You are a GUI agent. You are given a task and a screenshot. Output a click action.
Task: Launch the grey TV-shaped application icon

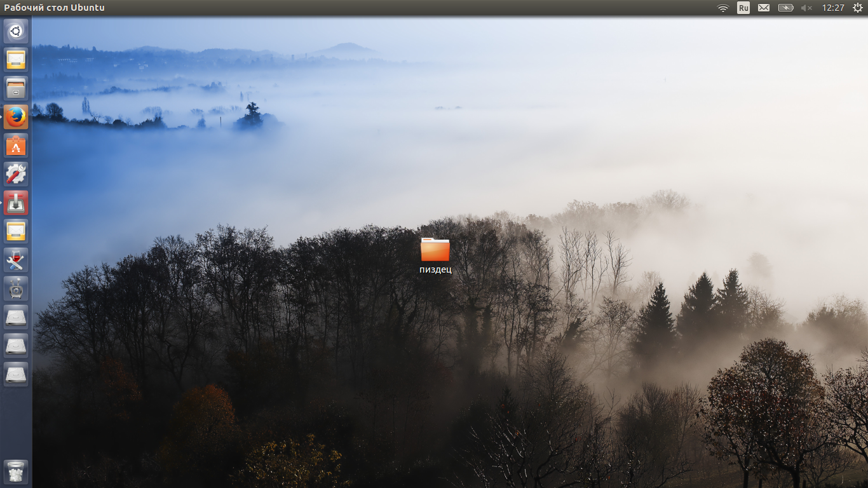click(16, 288)
